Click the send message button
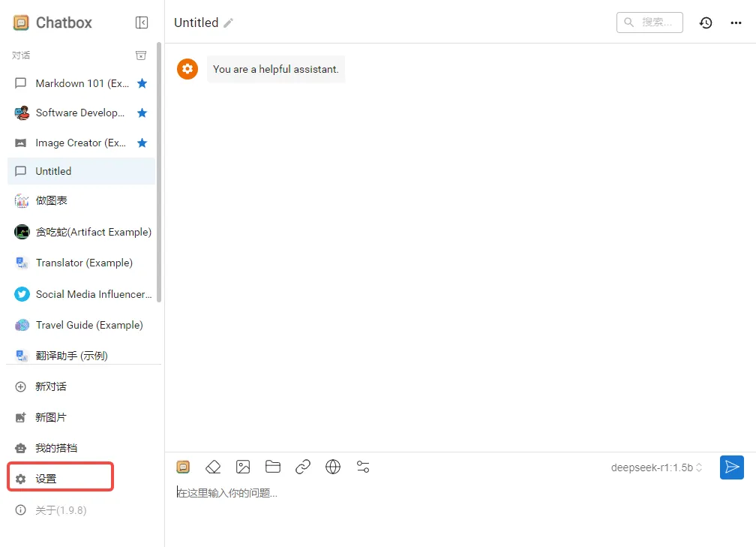 coord(731,467)
